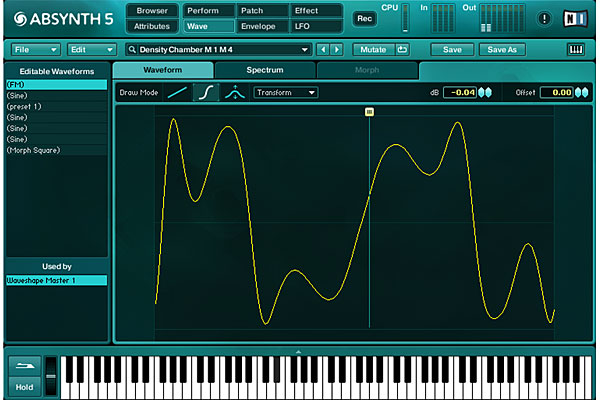Go to next preset arrow
The image size is (600, 400).
coord(337,50)
